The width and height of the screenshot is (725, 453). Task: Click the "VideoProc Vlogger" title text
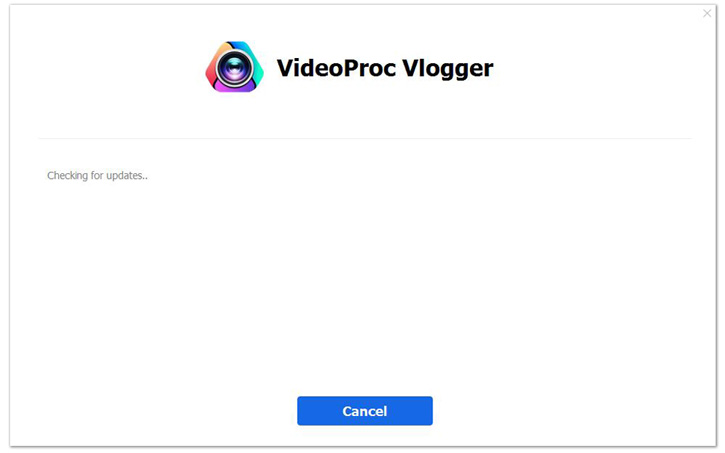point(385,69)
